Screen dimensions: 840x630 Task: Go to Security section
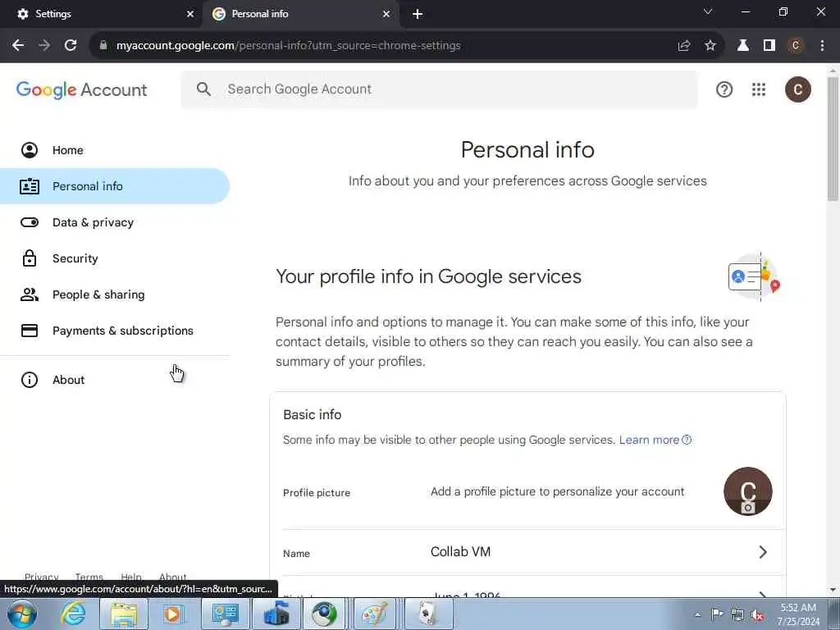pyautogui.click(x=115, y=258)
